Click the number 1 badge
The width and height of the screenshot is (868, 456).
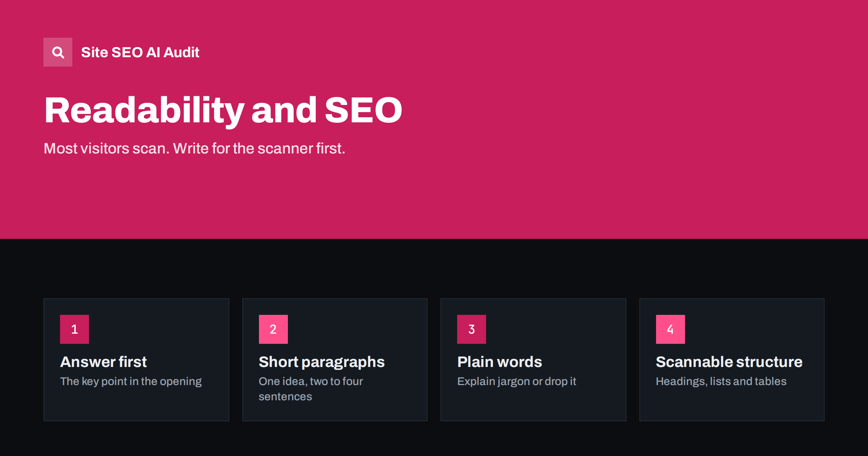pyautogui.click(x=75, y=329)
